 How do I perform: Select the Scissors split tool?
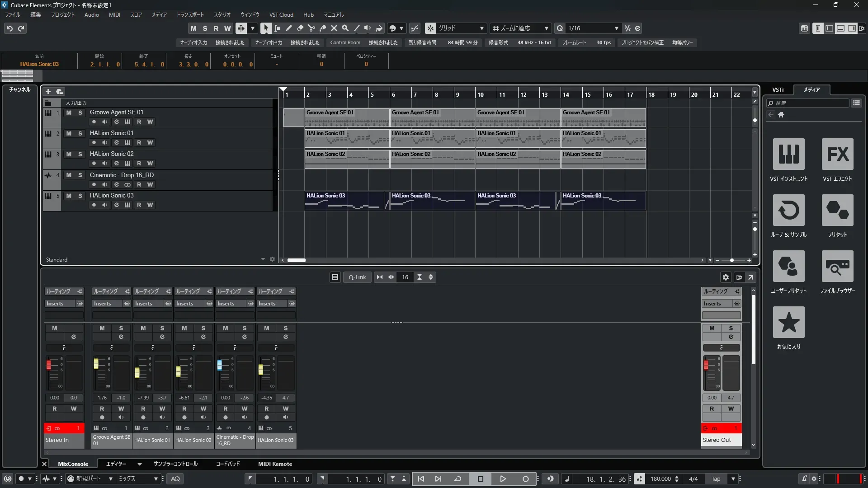click(311, 28)
